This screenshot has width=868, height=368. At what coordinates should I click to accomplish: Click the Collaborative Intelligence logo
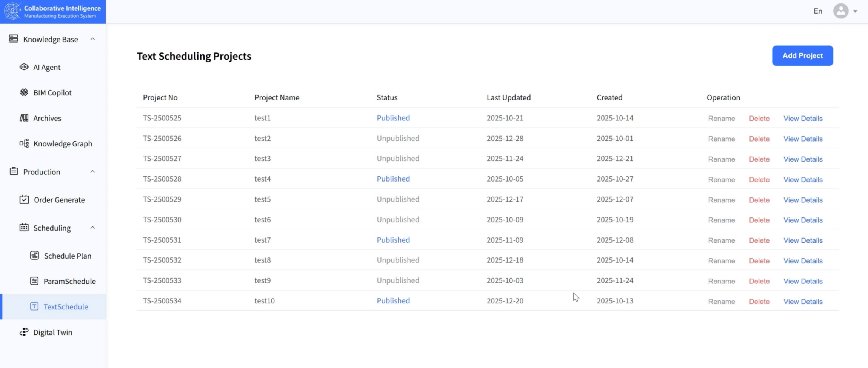[13, 11]
